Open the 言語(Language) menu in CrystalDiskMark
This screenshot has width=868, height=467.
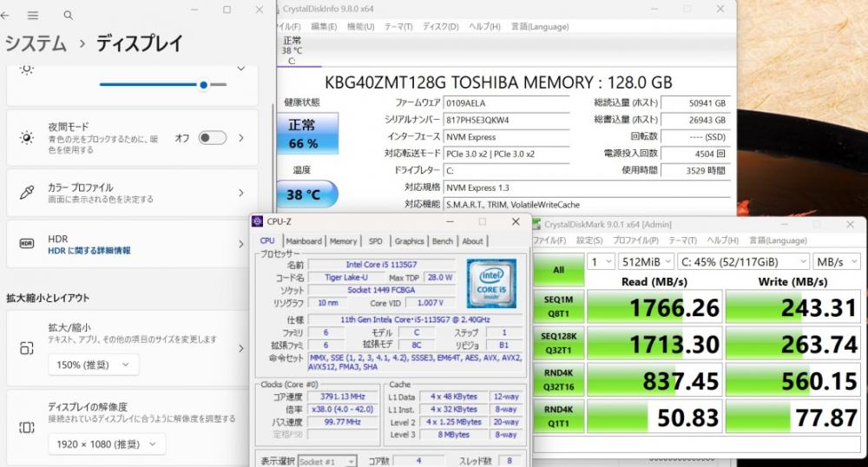point(778,240)
